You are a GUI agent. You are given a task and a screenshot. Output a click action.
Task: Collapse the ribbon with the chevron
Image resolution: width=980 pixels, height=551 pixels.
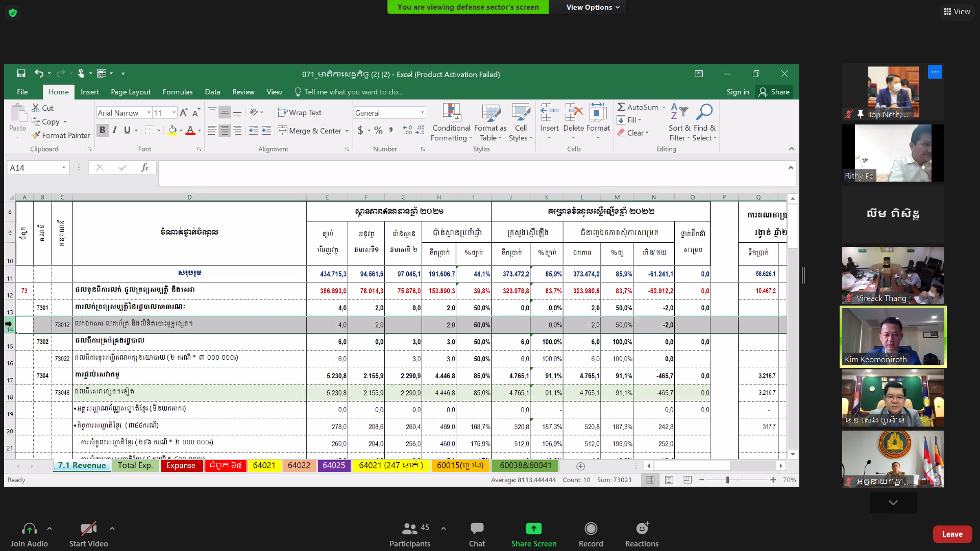[792, 149]
